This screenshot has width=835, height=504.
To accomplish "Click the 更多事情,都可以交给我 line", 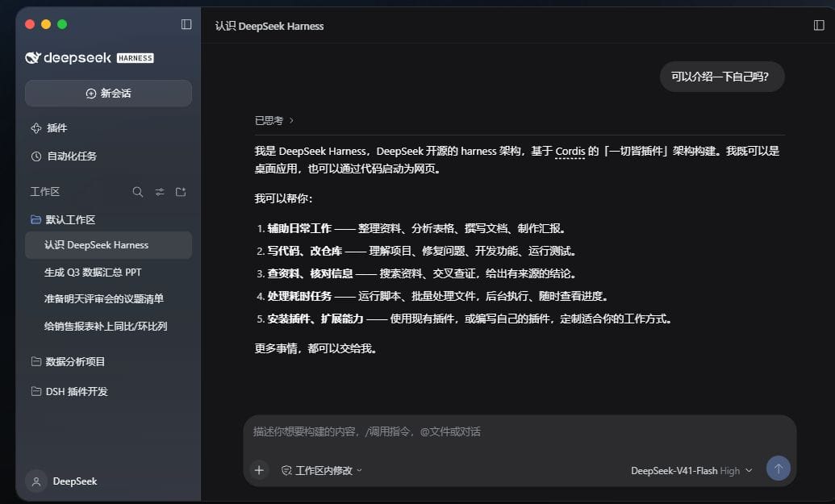I will (316, 348).
